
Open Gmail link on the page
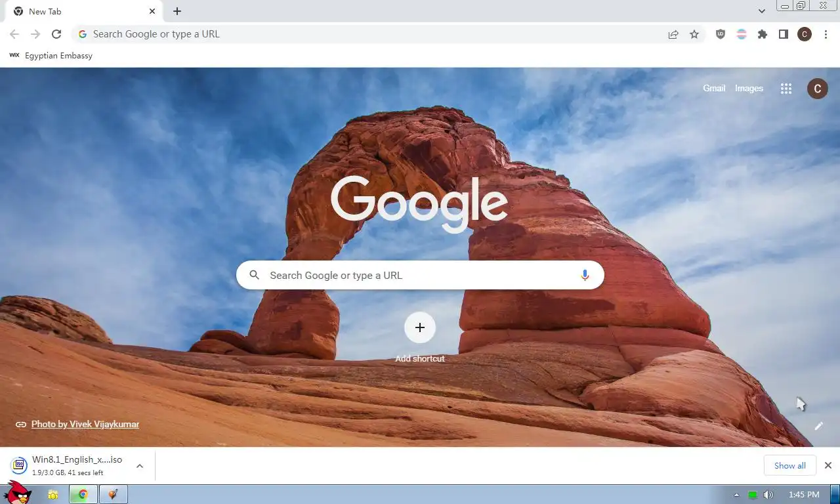[714, 88]
